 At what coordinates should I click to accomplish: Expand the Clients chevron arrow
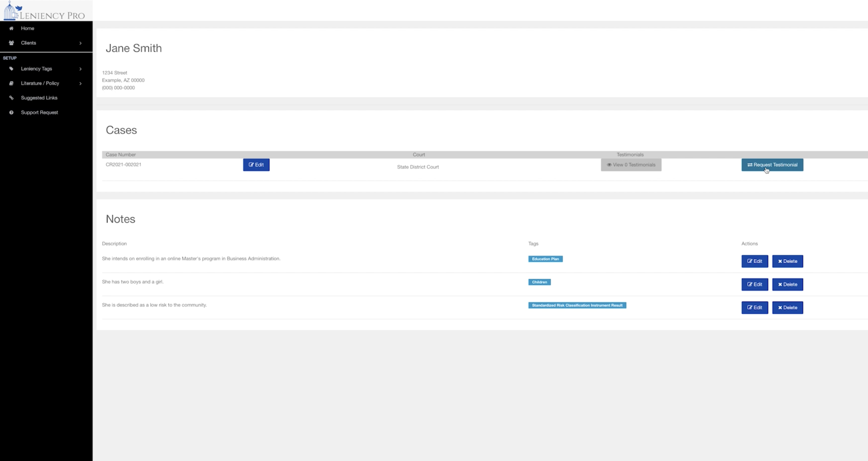coord(81,43)
